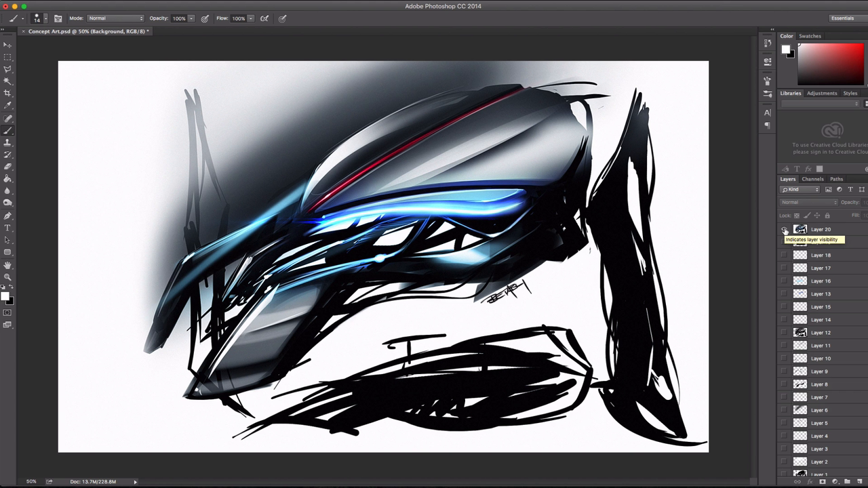Switch to the Adjustments tab
The width and height of the screenshot is (868, 488).
coord(822,93)
